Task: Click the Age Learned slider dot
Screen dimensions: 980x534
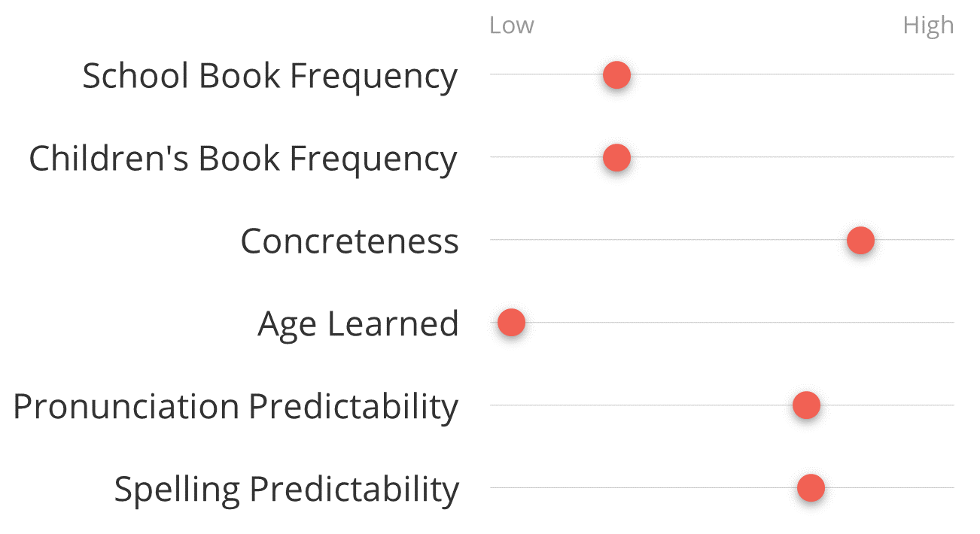Action: tap(511, 323)
